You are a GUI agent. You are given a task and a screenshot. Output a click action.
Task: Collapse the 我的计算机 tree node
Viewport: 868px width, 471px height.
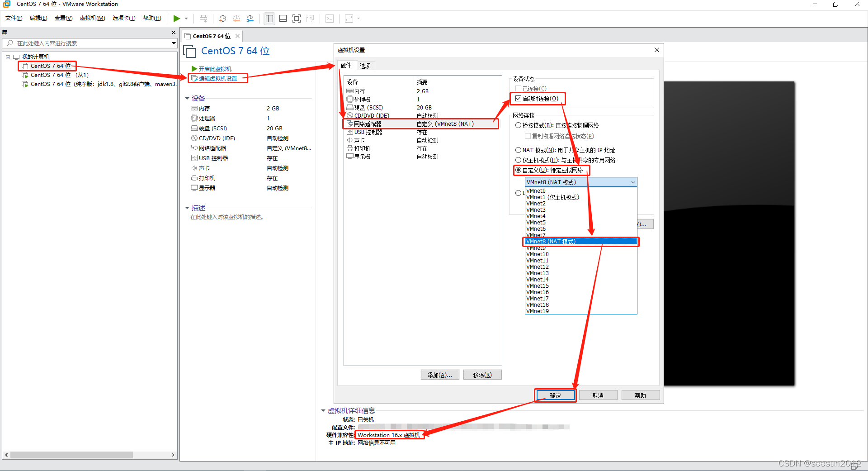tap(8, 57)
